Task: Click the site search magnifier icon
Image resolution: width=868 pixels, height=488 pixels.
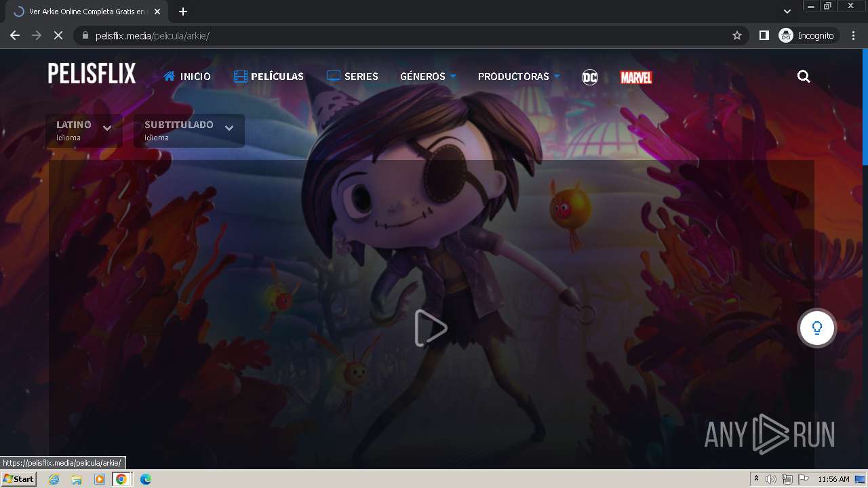Action: click(x=804, y=77)
